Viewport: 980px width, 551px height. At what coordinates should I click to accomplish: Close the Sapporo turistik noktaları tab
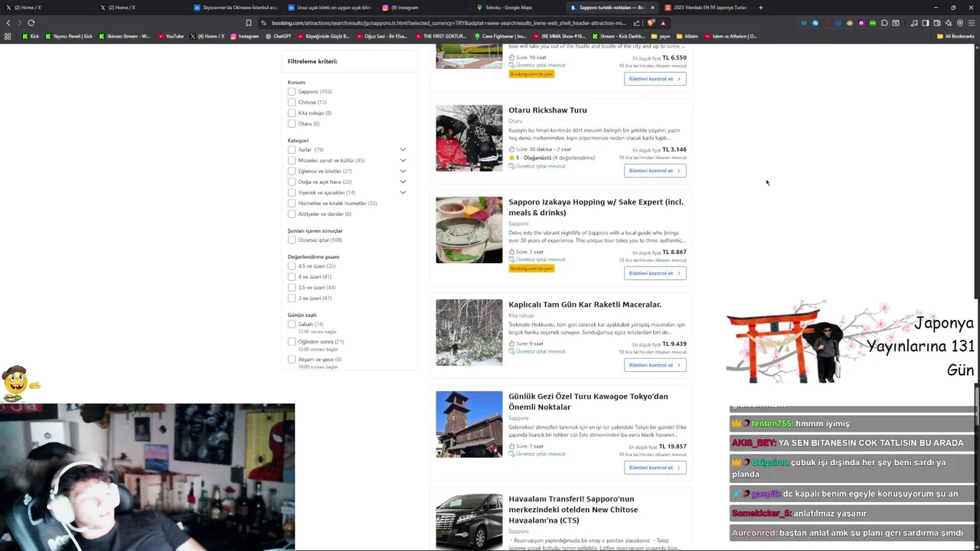[x=652, y=8]
